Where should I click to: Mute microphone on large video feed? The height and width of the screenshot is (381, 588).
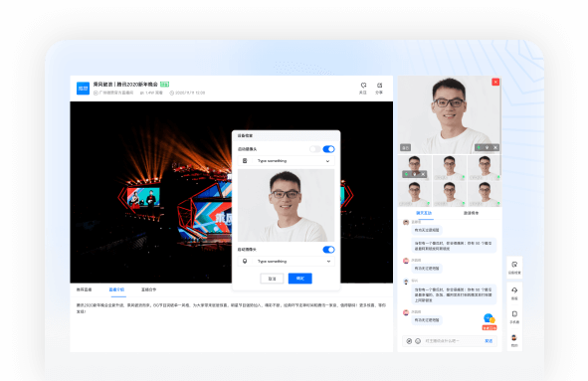[487, 148]
